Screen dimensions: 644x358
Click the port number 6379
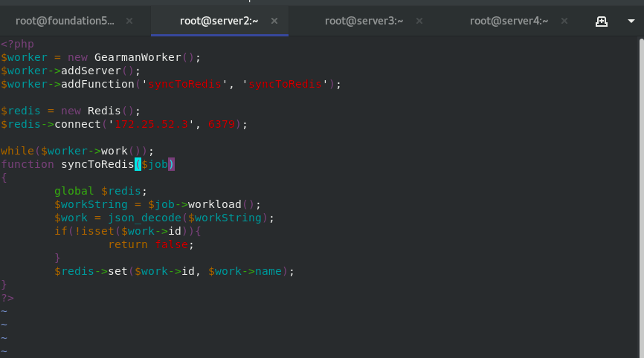click(x=222, y=124)
